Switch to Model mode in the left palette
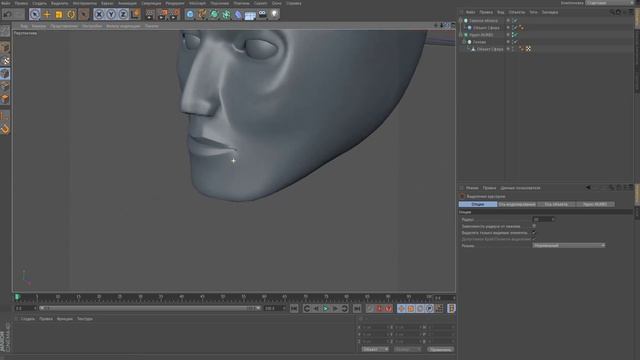The width and height of the screenshot is (640, 360). click(x=5, y=48)
